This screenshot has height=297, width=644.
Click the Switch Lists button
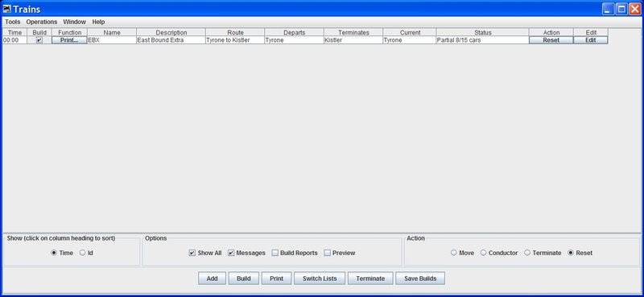tap(320, 278)
